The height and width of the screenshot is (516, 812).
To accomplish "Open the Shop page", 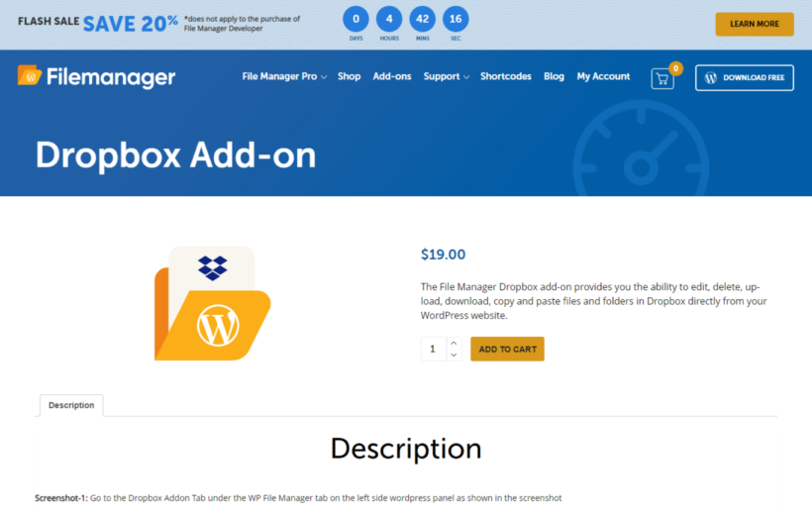I will click(349, 76).
